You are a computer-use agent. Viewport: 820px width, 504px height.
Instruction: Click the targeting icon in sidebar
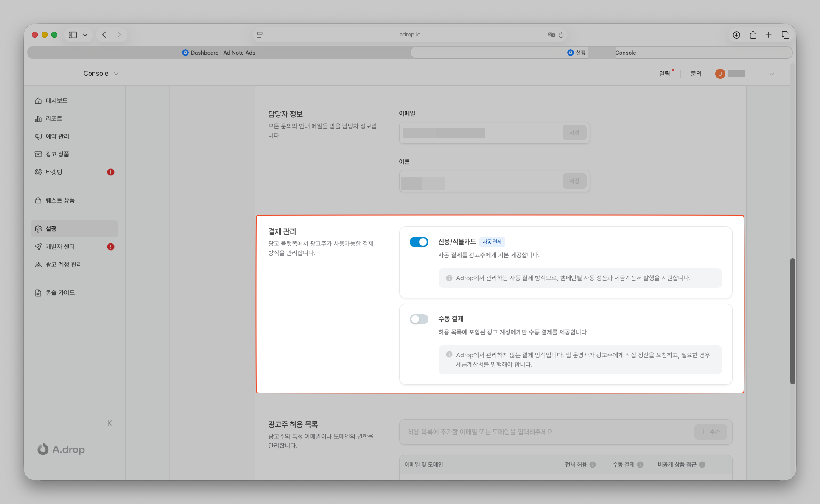point(38,172)
